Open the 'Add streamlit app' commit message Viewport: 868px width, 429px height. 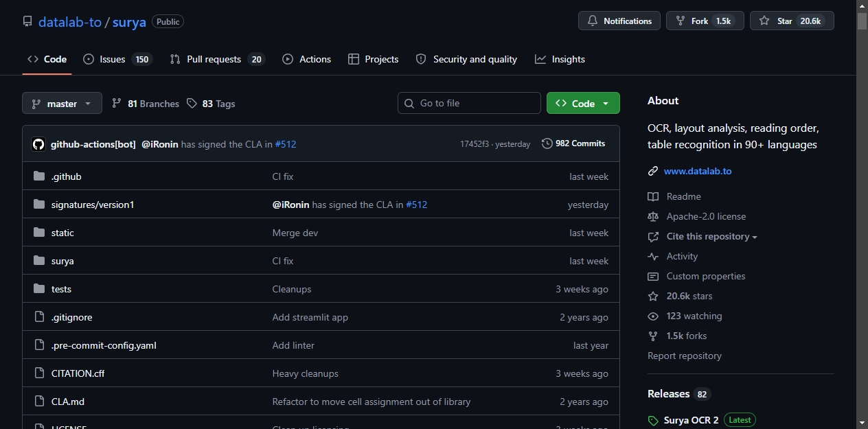(310, 317)
